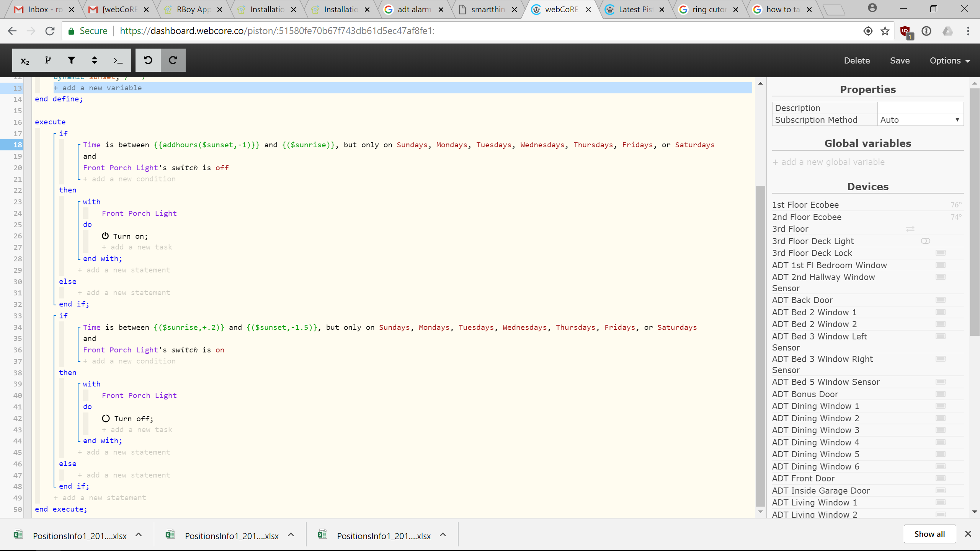Expand first PositionsInfo1 download chevron
The image size is (980, 551).
tap(139, 535)
